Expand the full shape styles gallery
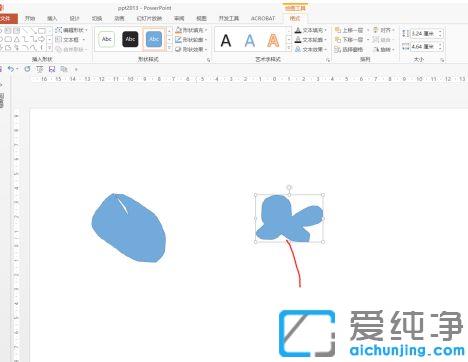Image resolution: width=468 pixels, height=362 pixels. [169, 48]
